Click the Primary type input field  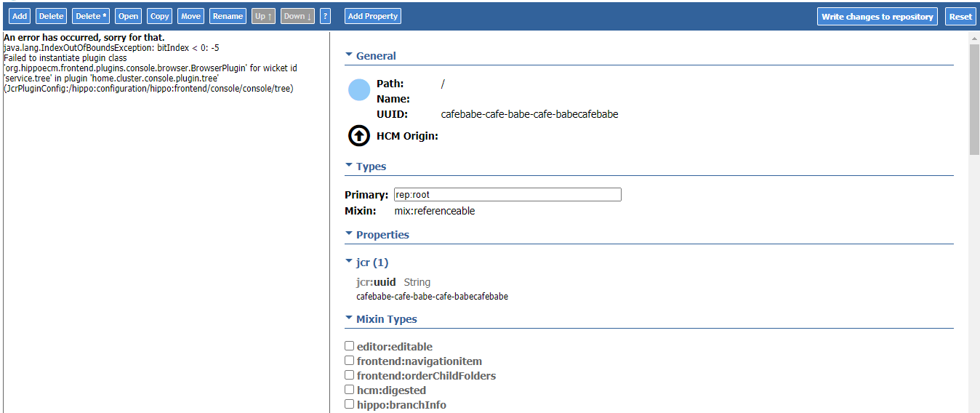pos(507,195)
